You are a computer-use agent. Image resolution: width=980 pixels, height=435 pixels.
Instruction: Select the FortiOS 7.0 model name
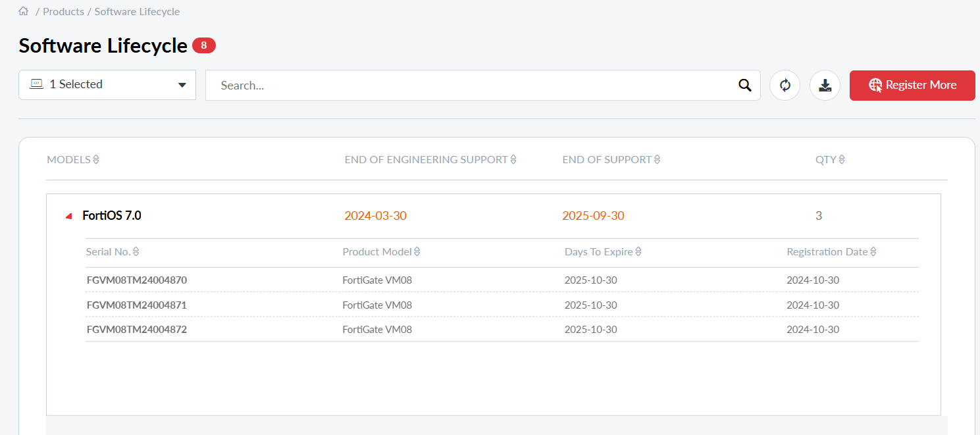(112, 215)
